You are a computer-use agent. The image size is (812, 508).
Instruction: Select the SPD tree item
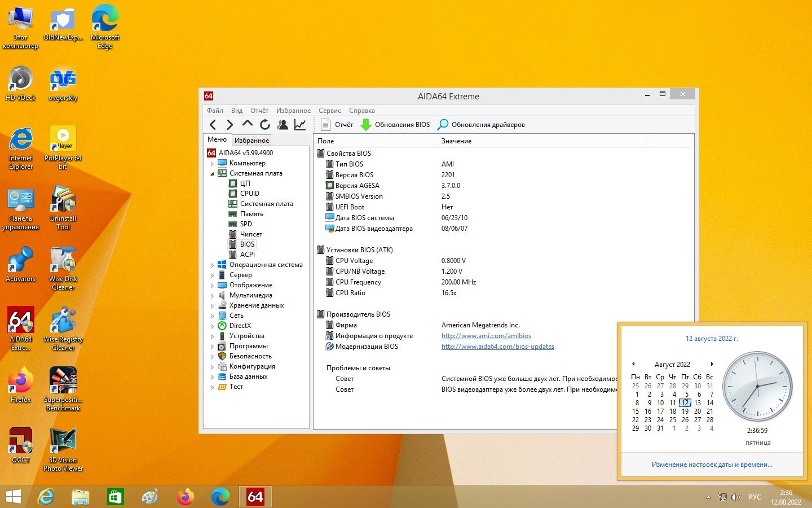pyautogui.click(x=246, y=224)
